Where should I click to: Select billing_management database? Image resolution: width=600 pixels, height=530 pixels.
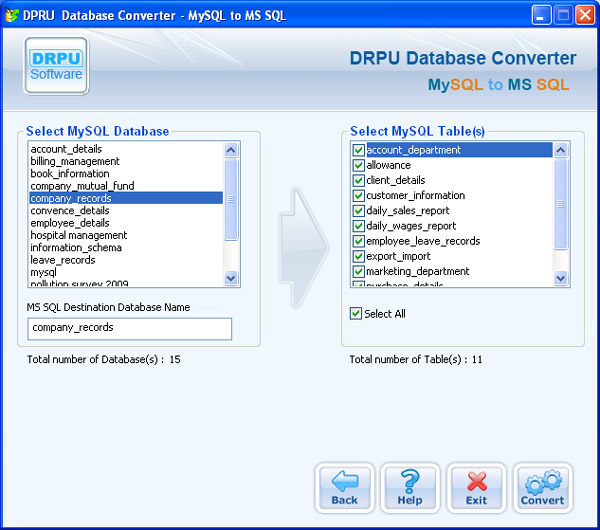[x=126, y=161]
